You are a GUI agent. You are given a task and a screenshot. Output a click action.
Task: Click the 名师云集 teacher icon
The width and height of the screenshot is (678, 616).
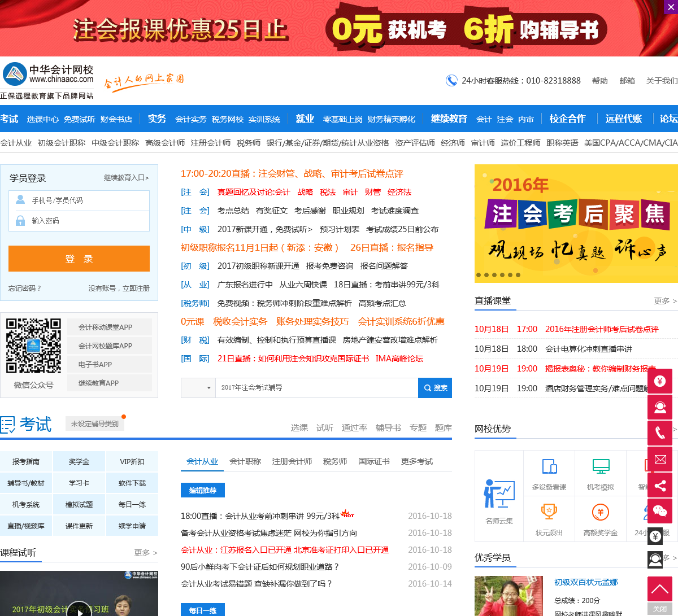499,494
